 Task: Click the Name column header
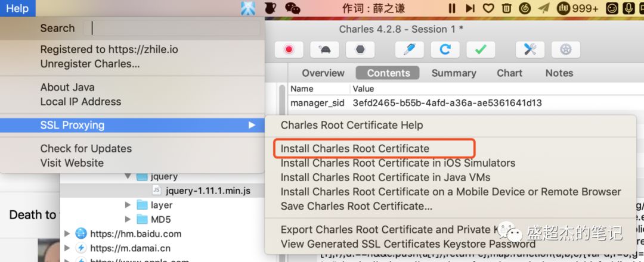tap(302, 89)
